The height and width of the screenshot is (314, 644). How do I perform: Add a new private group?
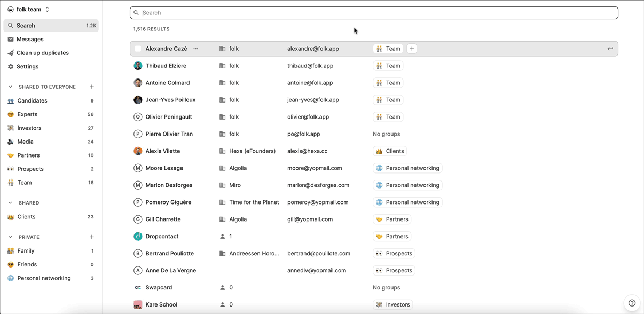92,237
